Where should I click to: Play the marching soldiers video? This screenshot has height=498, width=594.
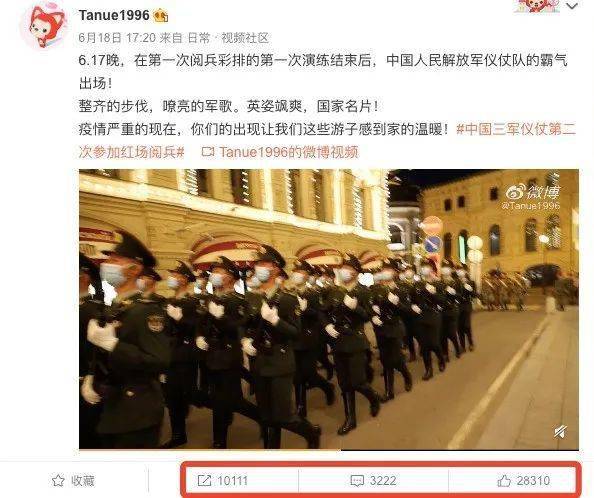[x=329, y=308]
